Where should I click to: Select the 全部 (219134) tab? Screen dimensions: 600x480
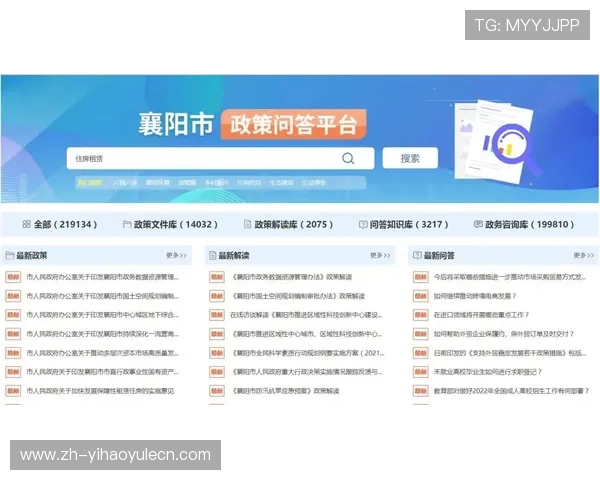click(60, 224)
